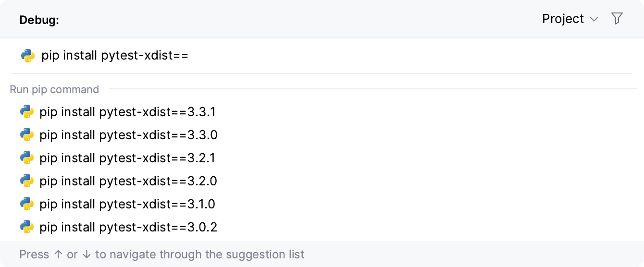The height and width of the screenshot is (267, 644).
Task: Click the navigation hint text at the bottom
Action: (162, 254)
